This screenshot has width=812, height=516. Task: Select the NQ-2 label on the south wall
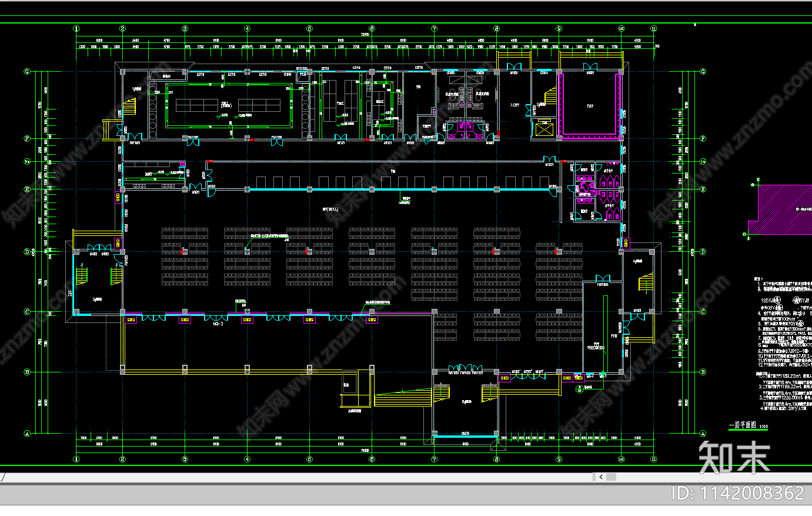[x=218, y=323]
